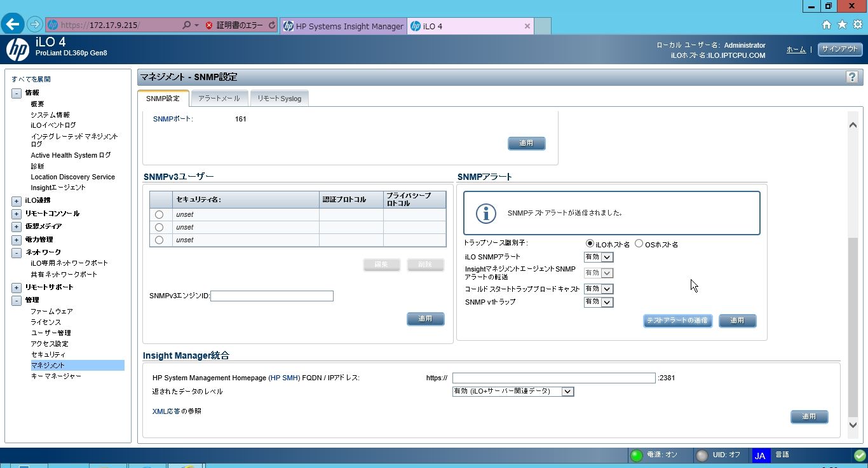This screenshot has height=468, width=868.
Task: Switch to HP Systems Insight Manager browser tab
Action: (343, 26)
